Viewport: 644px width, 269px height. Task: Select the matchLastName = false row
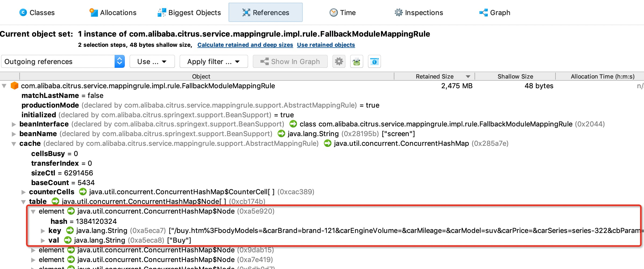62,95
